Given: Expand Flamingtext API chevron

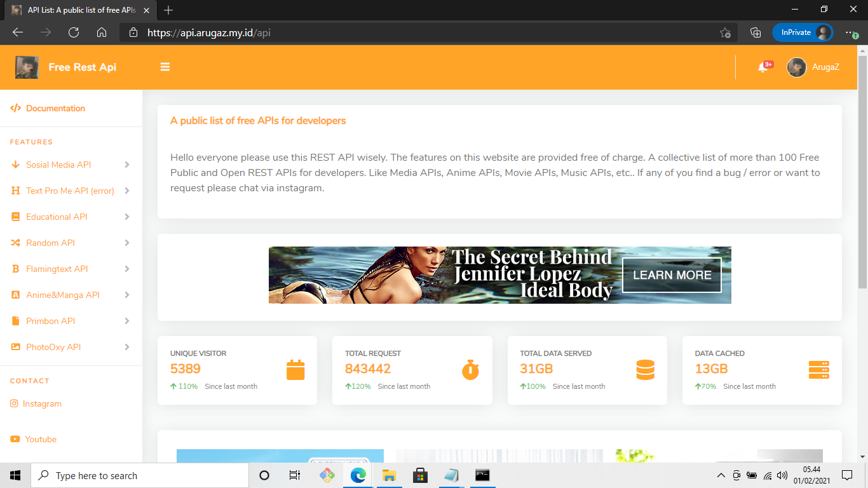Looking at the screenshot, I should tap(127, 269).
